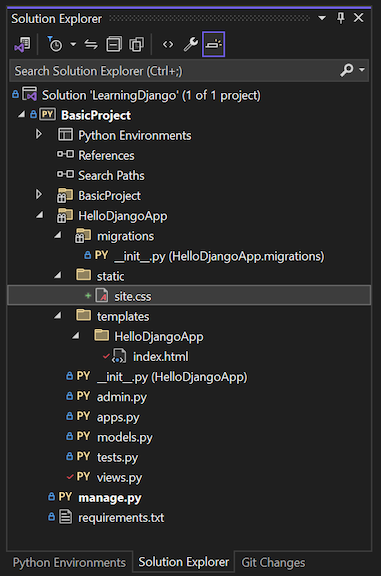Switch to the Git Changes tab
Screen dimensions: 381x576
tap(273, 562)
